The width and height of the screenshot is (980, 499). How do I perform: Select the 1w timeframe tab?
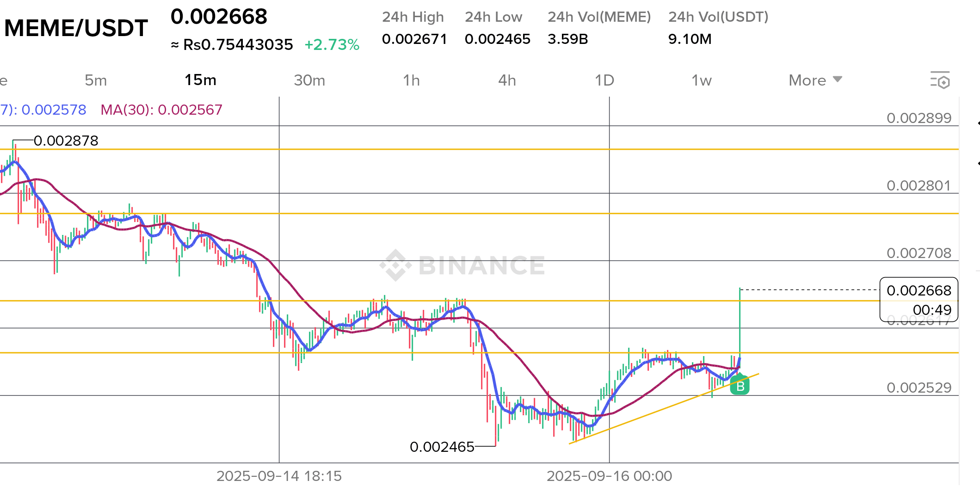tap(701, 80)
